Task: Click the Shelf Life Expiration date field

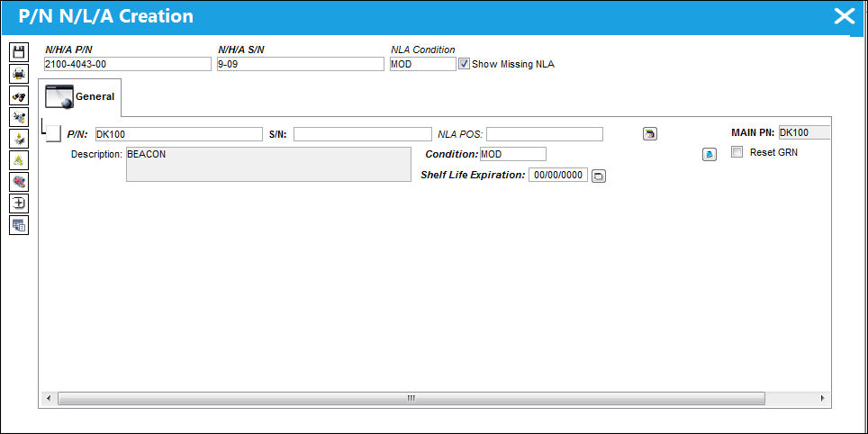Action: pos(558,176)
